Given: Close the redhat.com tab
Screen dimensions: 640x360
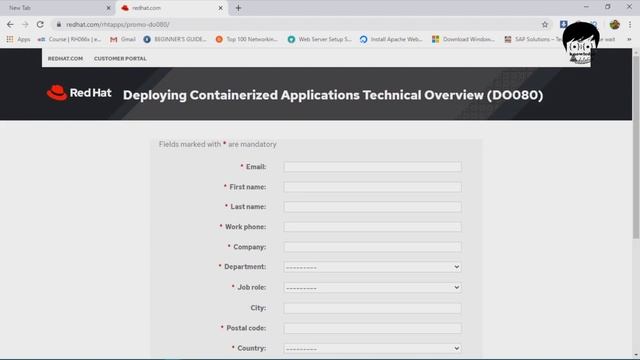Looking at the screenshot, I should pyautogui.click(x=220, y=8).
